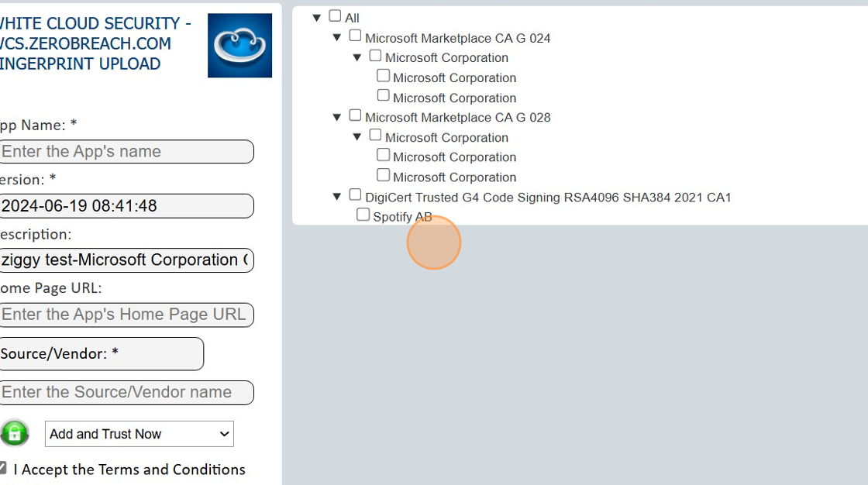This screenshot has width=868, height=485.
Task: Focus the App Name input field
Action: 126,152
